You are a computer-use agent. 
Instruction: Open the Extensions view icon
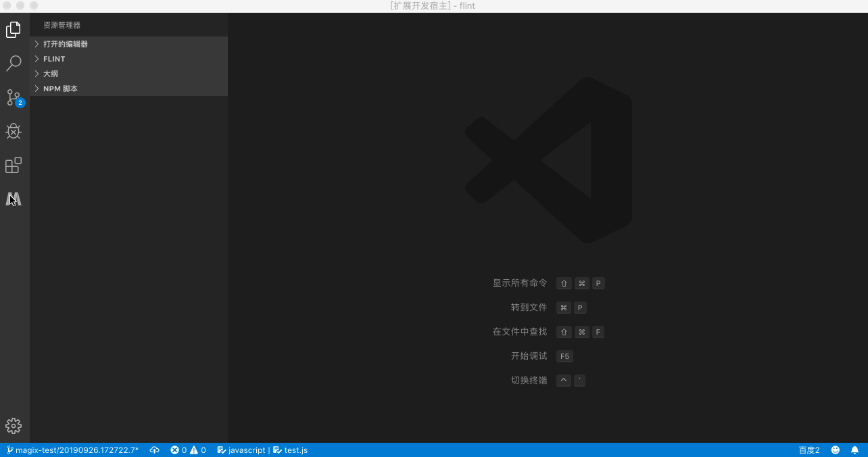click(x=14, y=165)
